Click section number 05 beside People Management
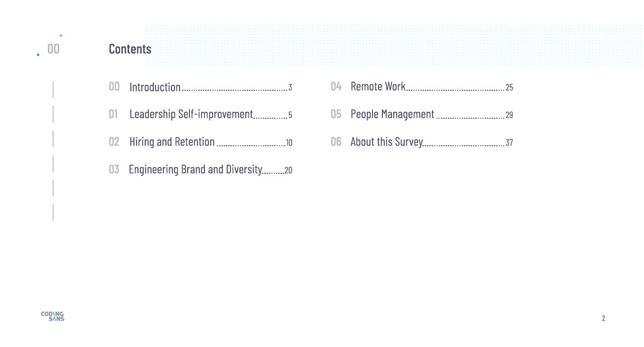The image size is (644, 347). coord(336,114)
